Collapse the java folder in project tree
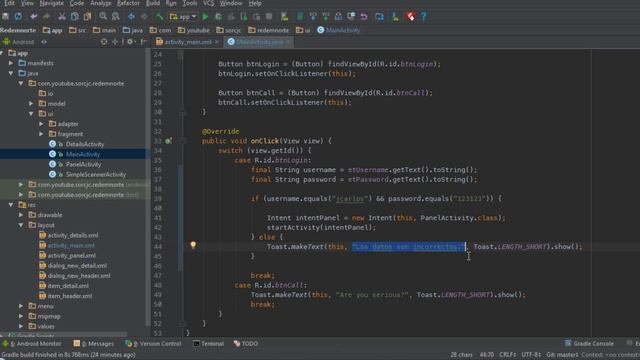 [x=11, y=73]
